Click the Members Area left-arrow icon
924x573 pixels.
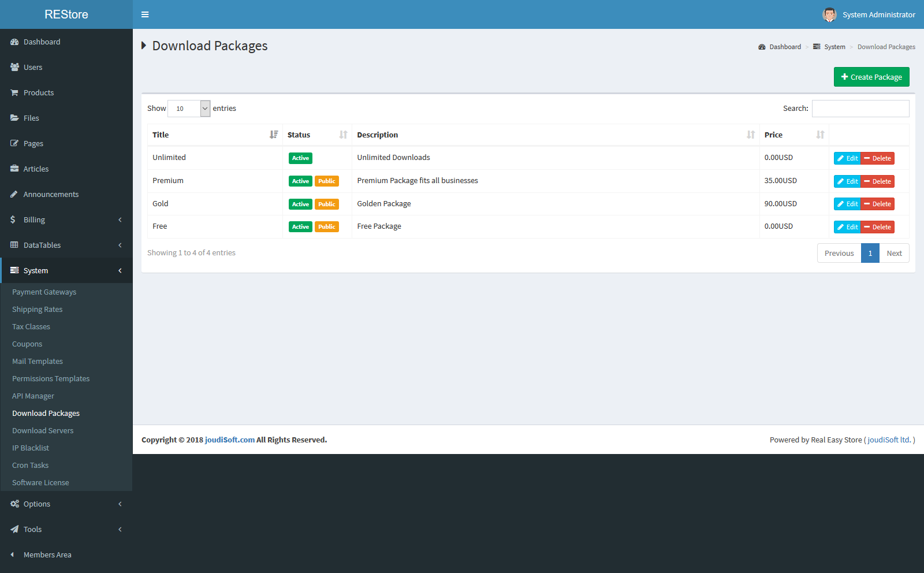pyautogui.click(x=12, y=555)
